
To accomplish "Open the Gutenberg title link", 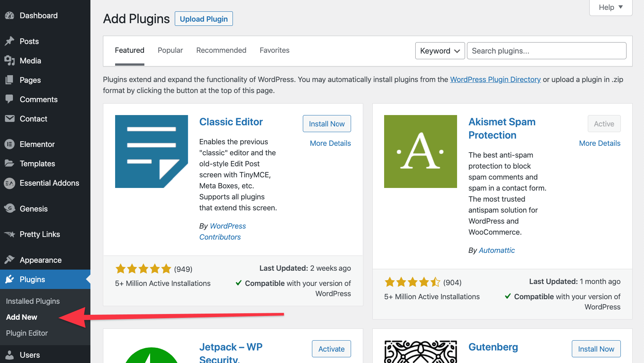I will pyautogui.click(x=493, y=347).
